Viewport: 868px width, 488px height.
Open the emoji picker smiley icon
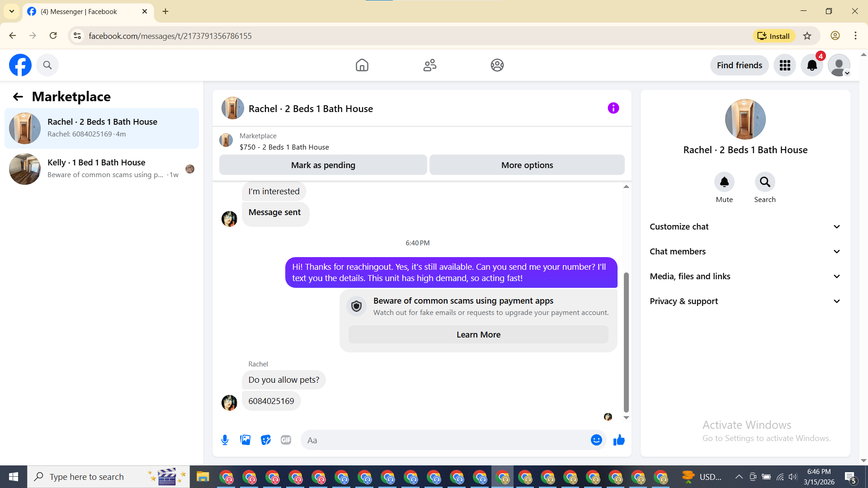tap(596, 440)
